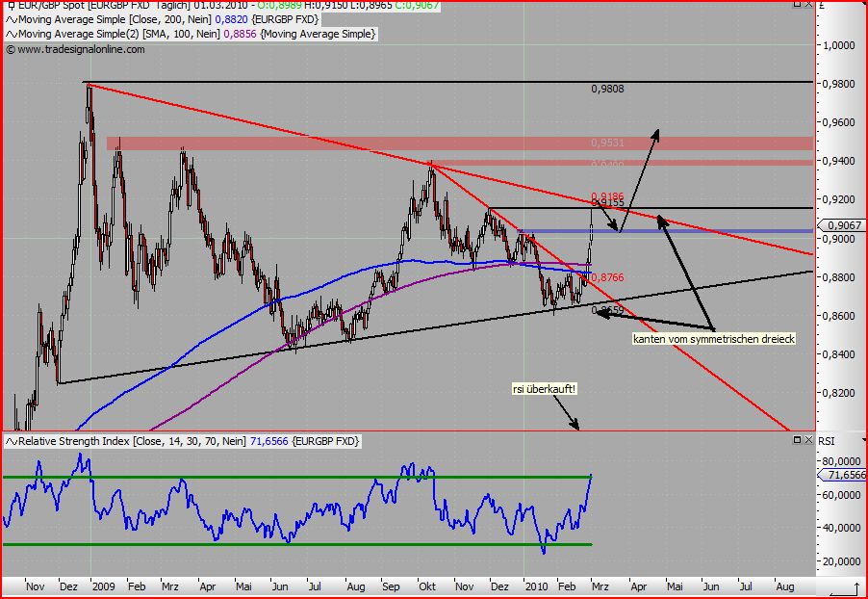This screenshot has width=868, height=599.
Task: Click the Relative Strength Index wave icon
Action: [11, 441]
